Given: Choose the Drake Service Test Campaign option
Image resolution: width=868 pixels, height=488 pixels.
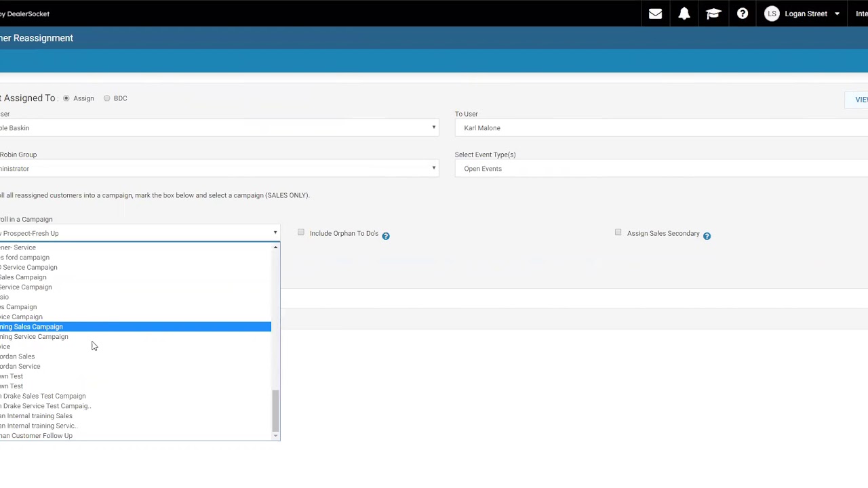Looking at the screenshot, I should 136,406.
